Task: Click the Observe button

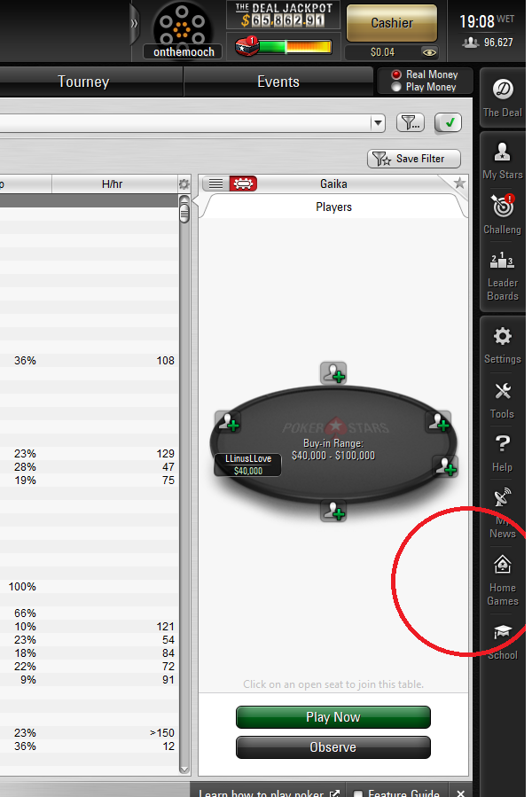Action: tap(332, 747)
